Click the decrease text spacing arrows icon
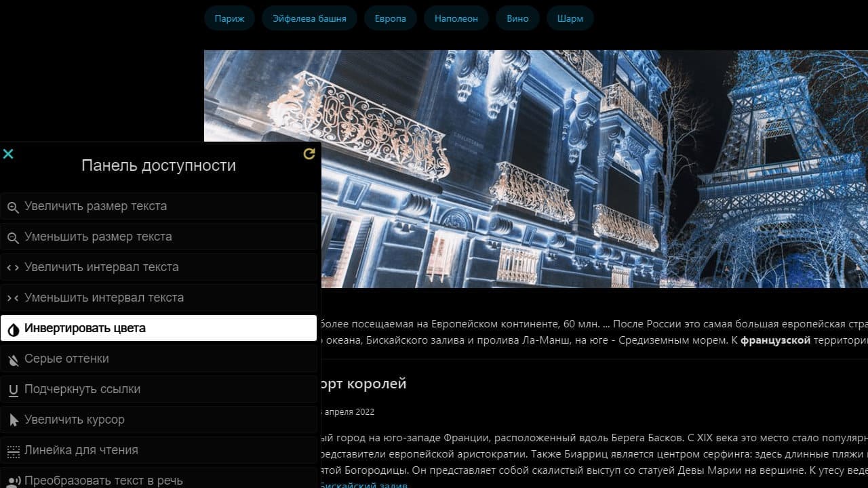The image size is (868, 488). (13, 298)
